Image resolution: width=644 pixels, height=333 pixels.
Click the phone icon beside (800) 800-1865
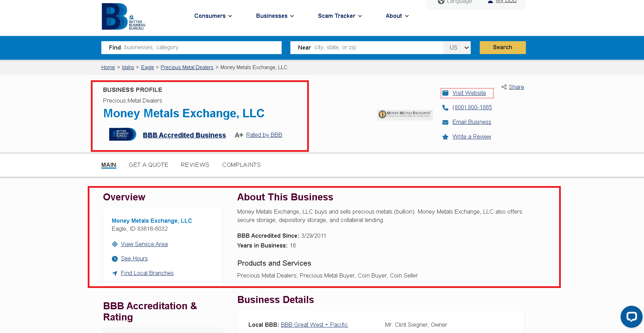pyautogui.click(x=445, y=108)
